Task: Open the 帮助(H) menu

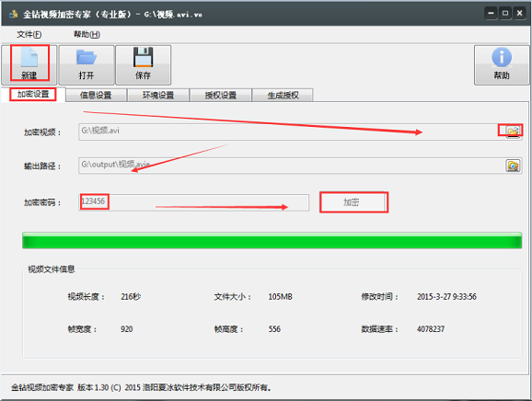Action: pyautogui.click(x=87, y=34)
